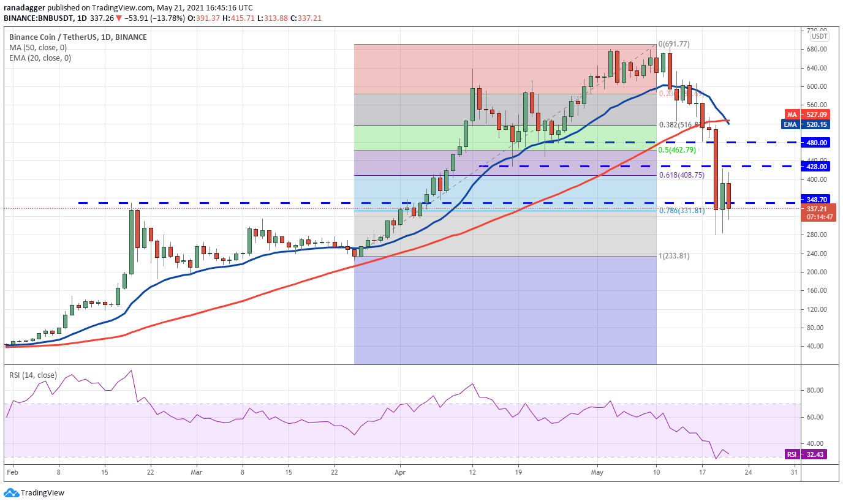Click the 'Mar' label on the date axis

(x=196, y=473)
